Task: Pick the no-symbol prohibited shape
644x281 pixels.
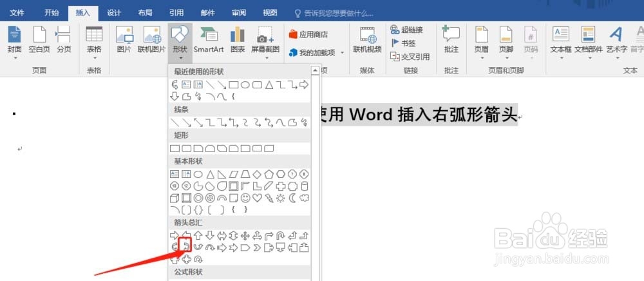Action: click(210, 198)
